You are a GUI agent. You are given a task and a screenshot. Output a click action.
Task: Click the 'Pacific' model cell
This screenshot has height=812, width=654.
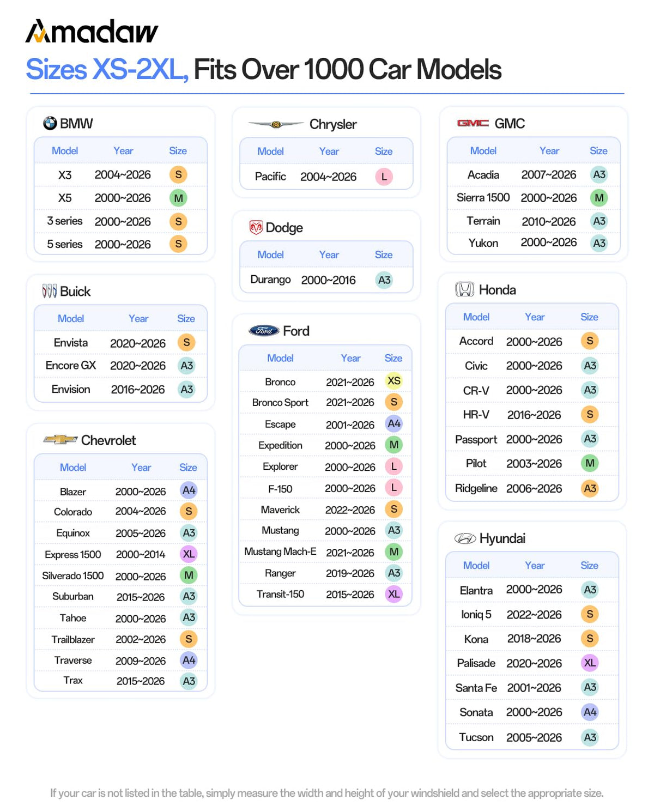270,176
